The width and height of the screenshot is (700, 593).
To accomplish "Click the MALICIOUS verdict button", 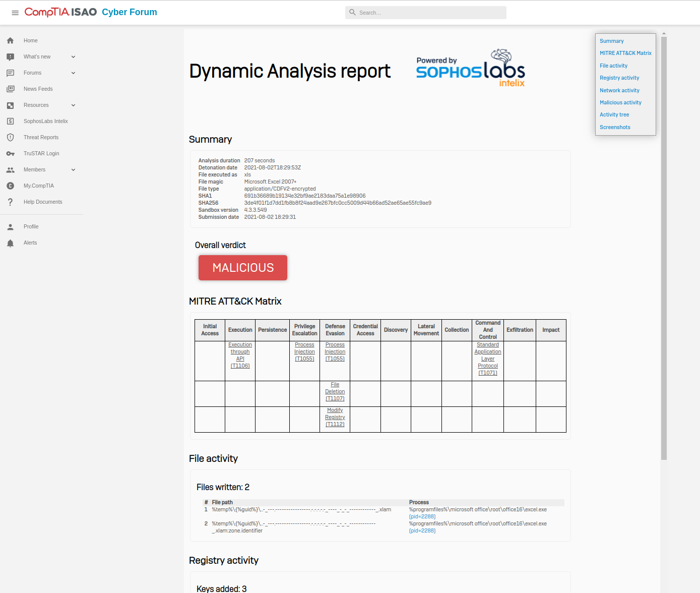I will coord(243,268).
